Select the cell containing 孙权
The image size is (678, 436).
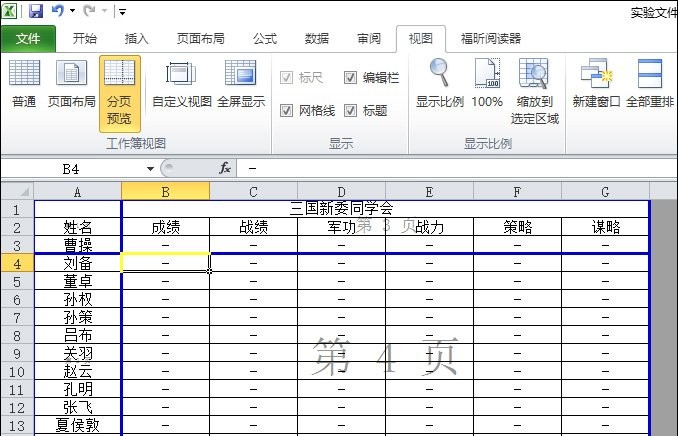[x=77, y=299]
